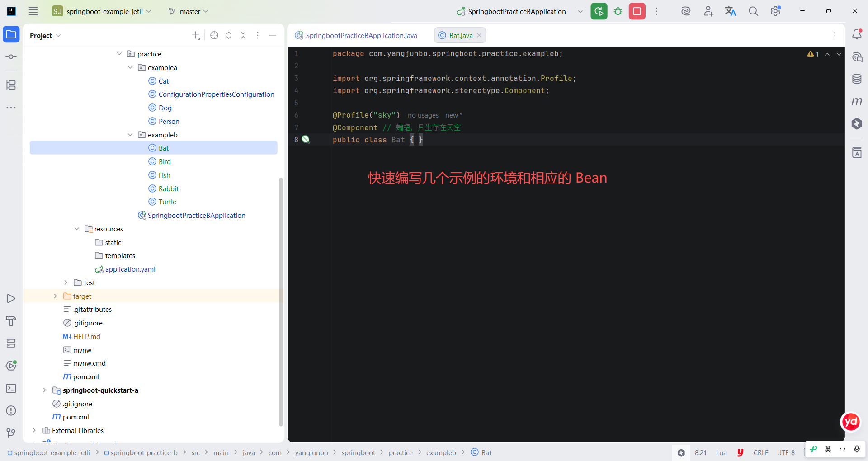Toggle IME English mode indicator
Image resolution: width=868 pixels, height=461 pixels.
click(828, 449)
